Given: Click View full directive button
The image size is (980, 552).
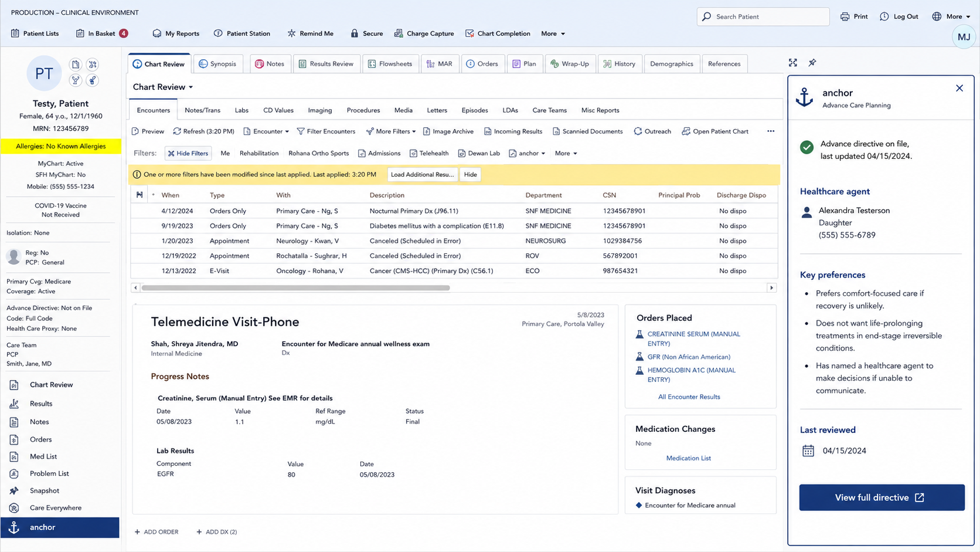Looking at the screenshot, I should click(x=882, y=497).
